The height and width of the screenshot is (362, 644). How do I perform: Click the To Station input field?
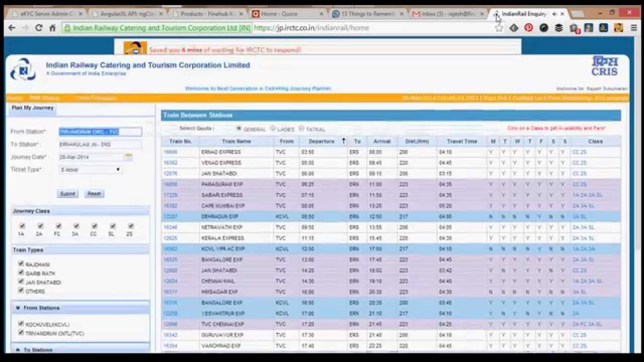pos(100,144)
